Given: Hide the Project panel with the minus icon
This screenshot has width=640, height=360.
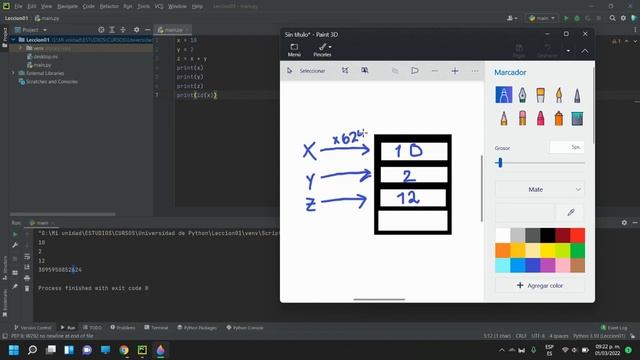Looking at the screenshot, I should coord(148,30).
